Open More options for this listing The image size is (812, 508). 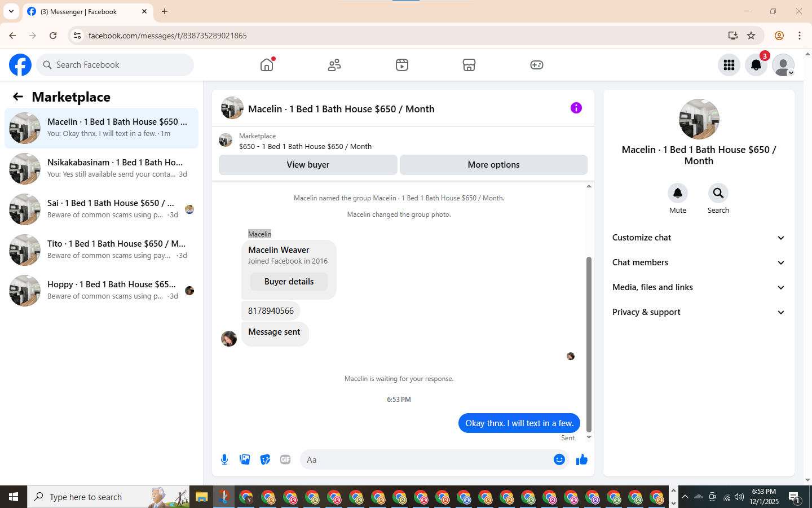(x=493, y=165)
